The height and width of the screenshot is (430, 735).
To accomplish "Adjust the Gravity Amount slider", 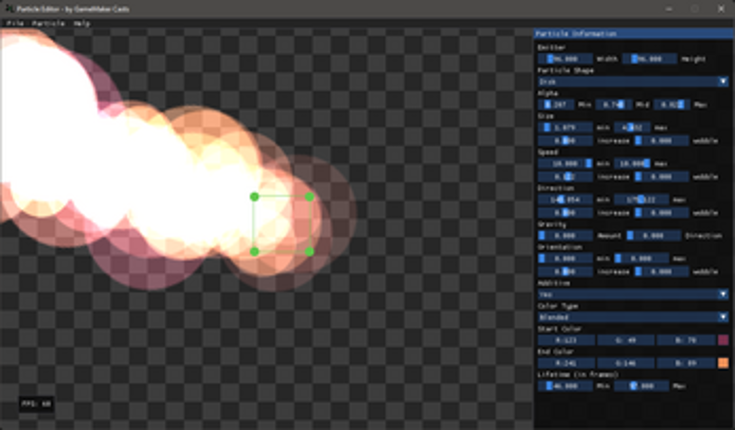I will click(x=565, y=235).
